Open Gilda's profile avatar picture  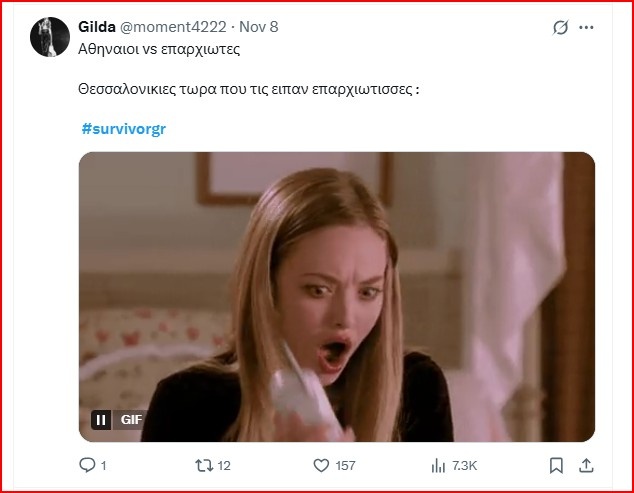pos(50,37)
